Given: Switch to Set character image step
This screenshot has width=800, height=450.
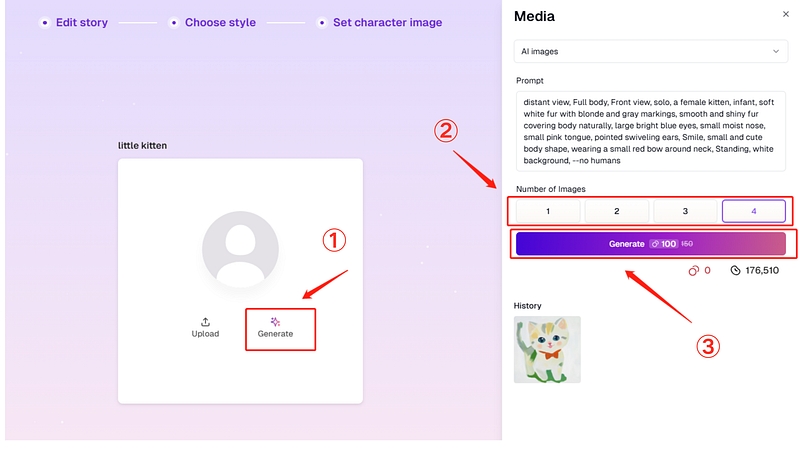Looking at the screenshot, I should (387, 22).
